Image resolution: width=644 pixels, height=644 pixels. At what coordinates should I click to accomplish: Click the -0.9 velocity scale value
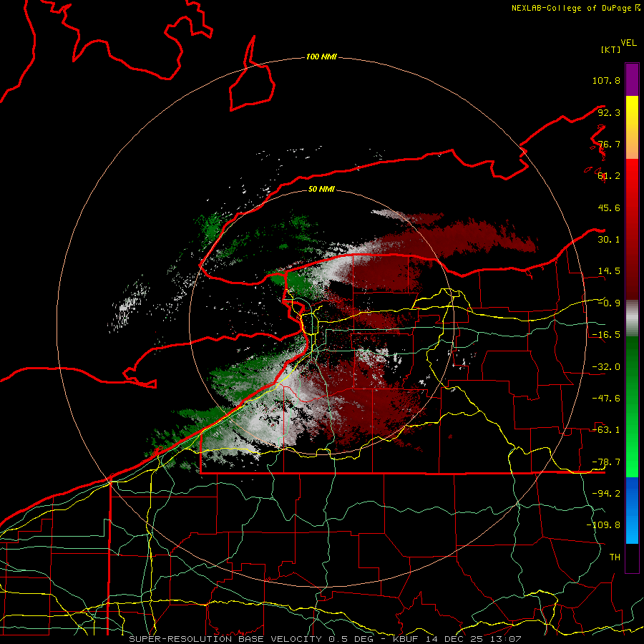(x=609, y=303)
